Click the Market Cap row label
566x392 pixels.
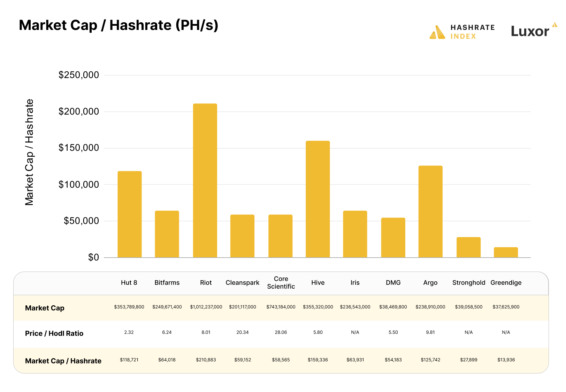[x=45, y=308]
